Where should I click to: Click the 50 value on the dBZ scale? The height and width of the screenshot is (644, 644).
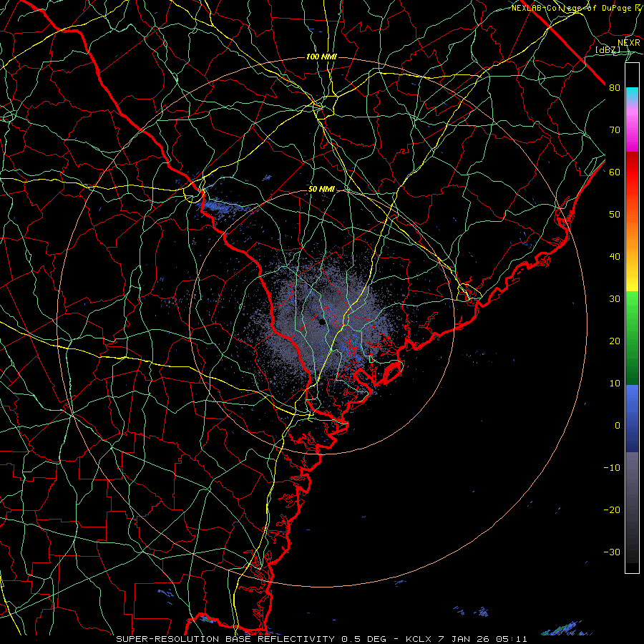(x=615, y=215)
